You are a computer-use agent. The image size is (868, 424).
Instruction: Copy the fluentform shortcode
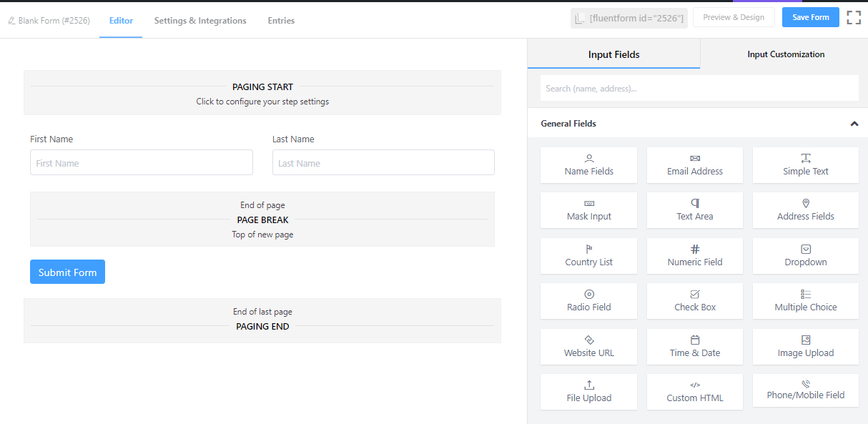click(x=629, y=18)
